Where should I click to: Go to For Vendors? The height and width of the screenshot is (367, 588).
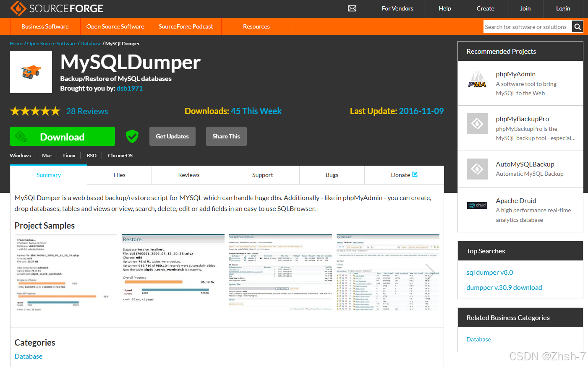[x=397, y=8]
